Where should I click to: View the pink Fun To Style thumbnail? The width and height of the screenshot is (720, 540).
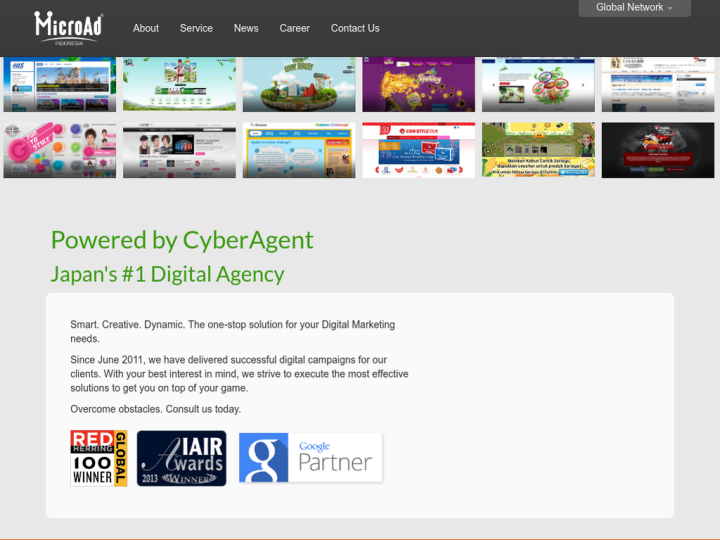coord(59,150)
